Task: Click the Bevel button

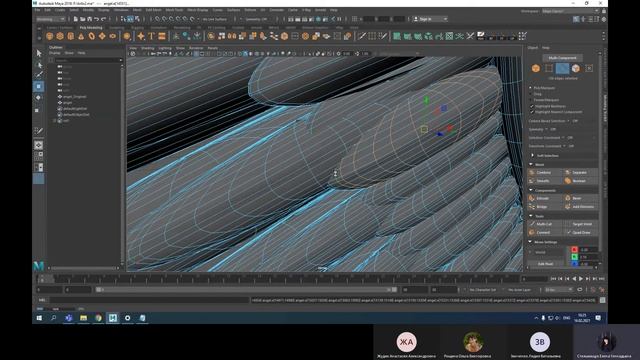Action: coord(581,198)
